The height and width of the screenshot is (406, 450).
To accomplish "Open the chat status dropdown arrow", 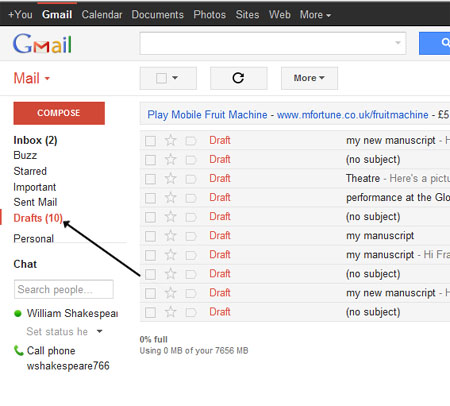I will [x=99, y=331].
